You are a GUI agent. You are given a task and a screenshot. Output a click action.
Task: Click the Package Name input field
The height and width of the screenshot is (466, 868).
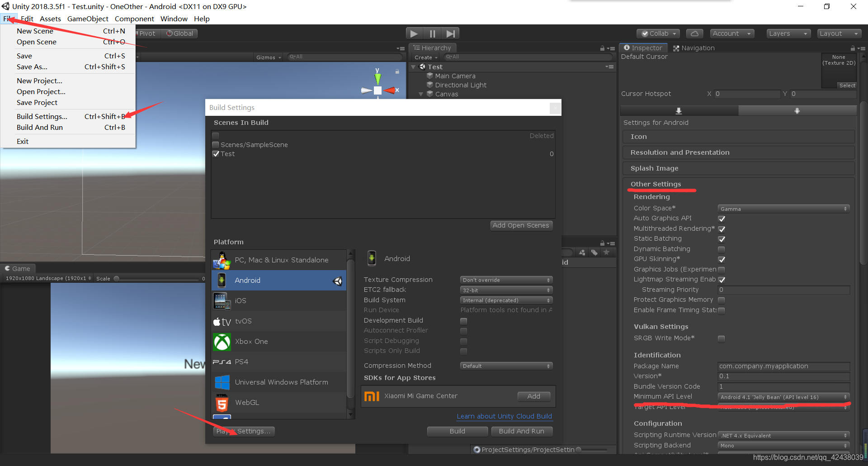coord(783,366)
